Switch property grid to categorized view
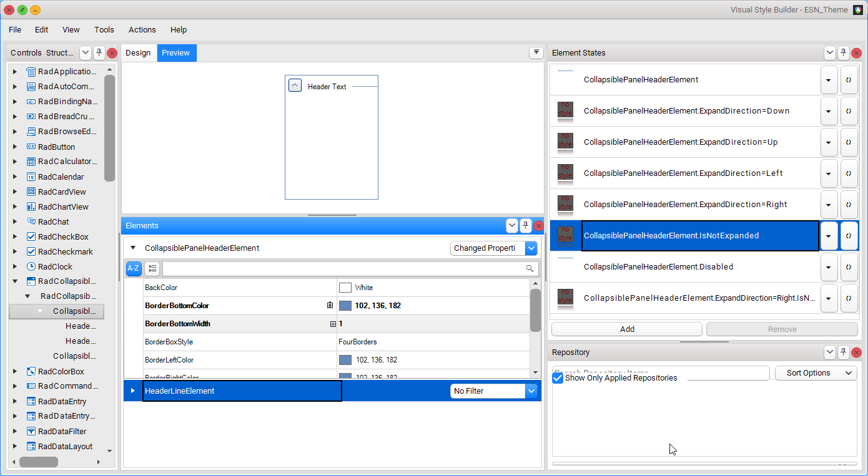 pos(152,268)
